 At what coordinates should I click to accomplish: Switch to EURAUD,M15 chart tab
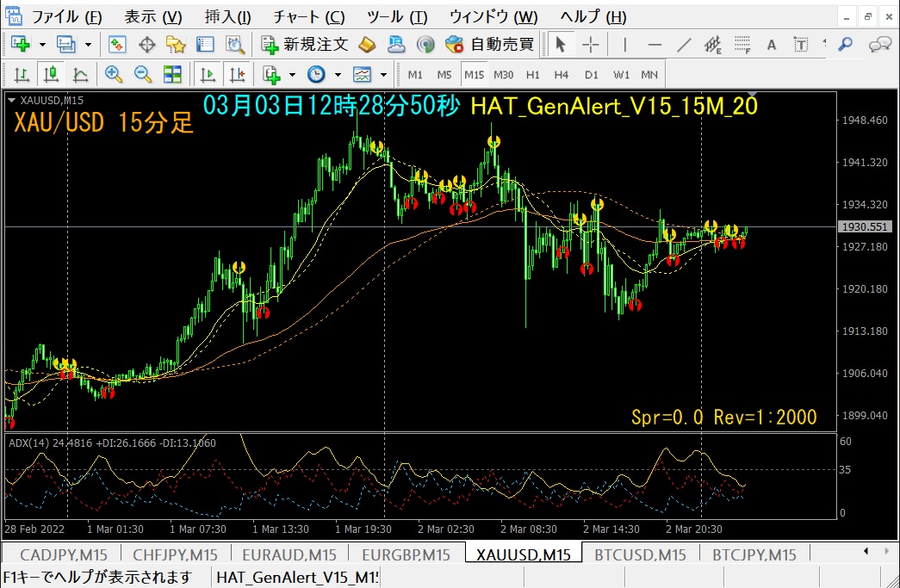(289, 554)
